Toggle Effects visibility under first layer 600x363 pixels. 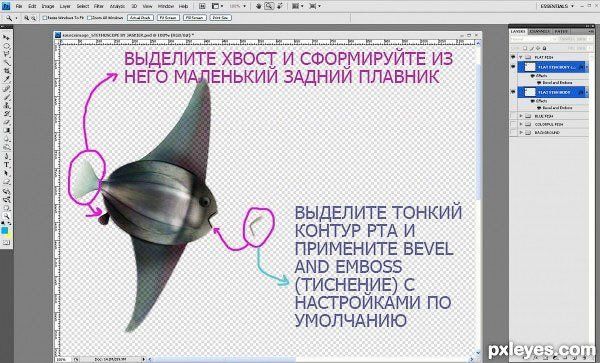pos(533,76)
